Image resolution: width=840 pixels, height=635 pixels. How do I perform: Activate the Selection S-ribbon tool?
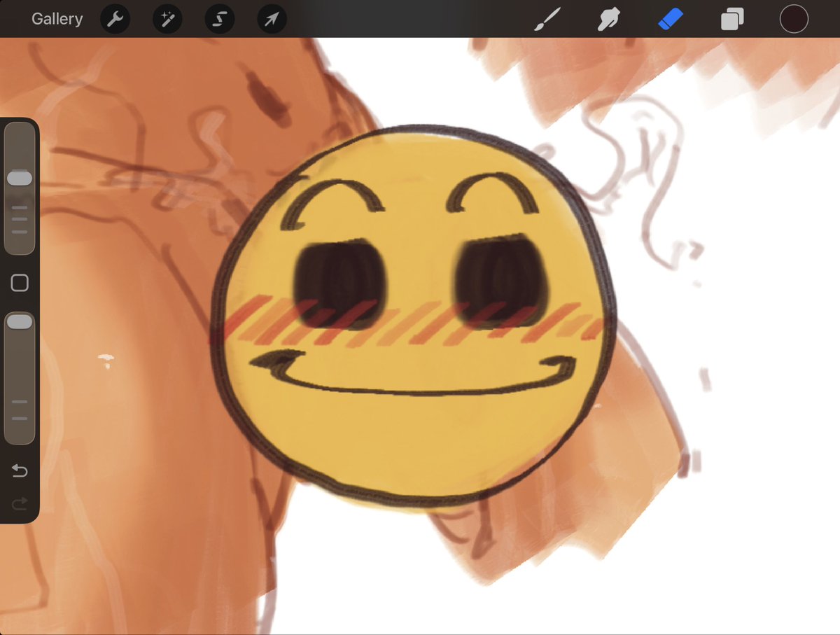click(219, 20)
